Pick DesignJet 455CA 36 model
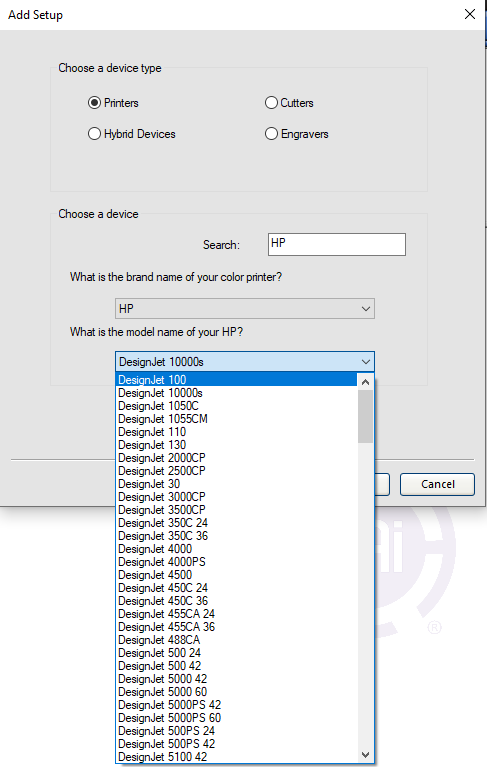Viewport: 487px width, 767px height. click(x=237, y=627)
